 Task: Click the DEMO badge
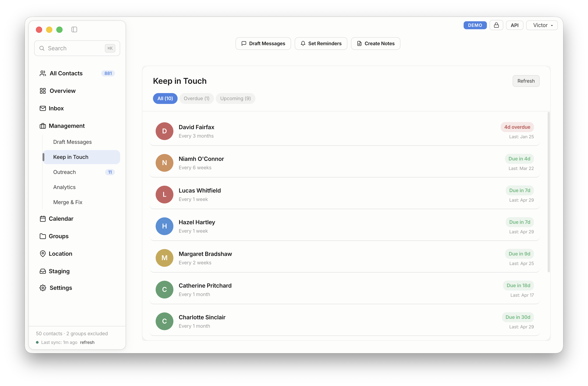click(x=475, y=25)
